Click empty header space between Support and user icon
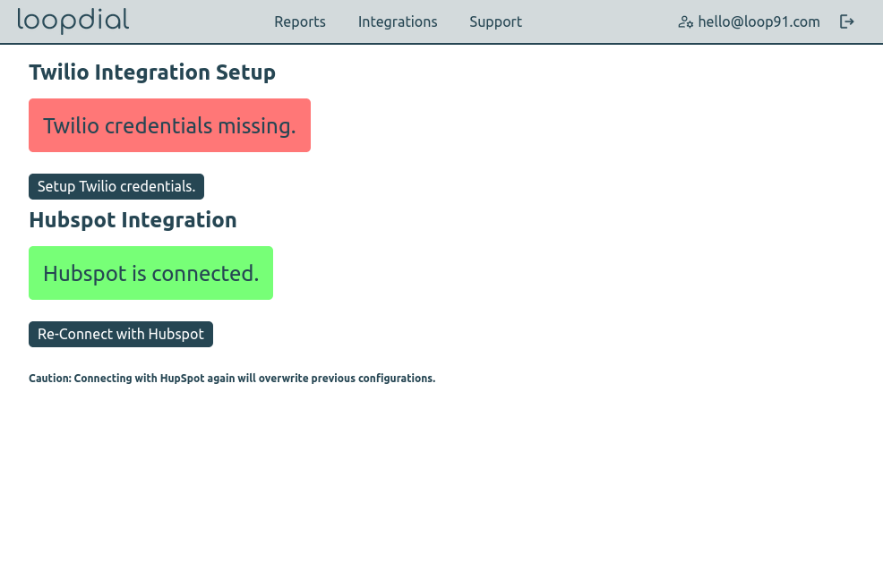This screenshot has width=883, height=588. pyautogui.click(x=600, y=22)
